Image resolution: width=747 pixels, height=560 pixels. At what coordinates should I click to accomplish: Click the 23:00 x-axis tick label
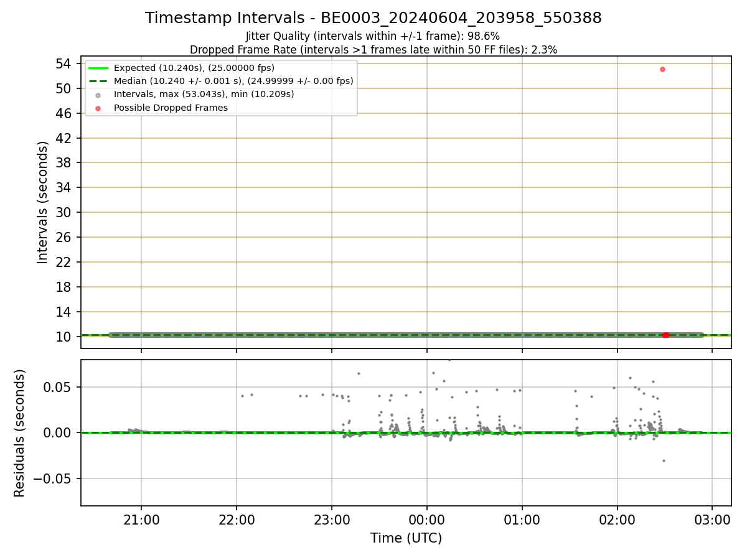pos(332,519)
